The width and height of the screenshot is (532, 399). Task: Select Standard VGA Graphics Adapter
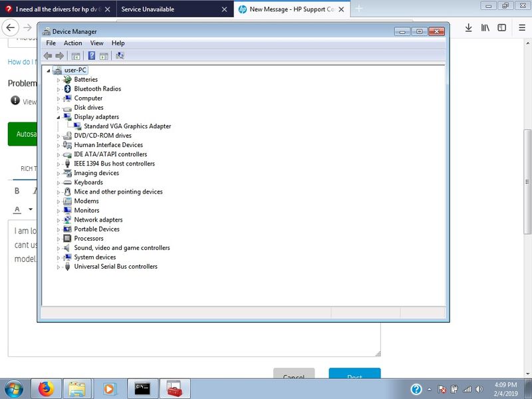click(127, 126)
